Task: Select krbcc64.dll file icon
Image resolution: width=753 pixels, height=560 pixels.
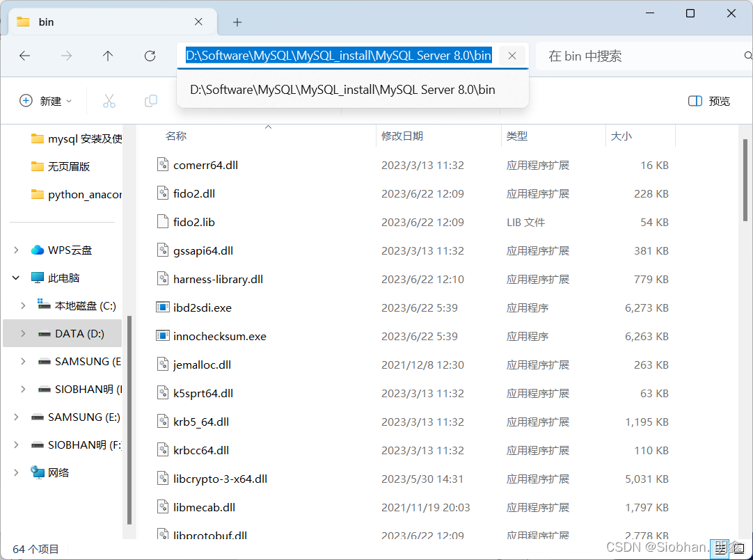Action: coord(163,450)
